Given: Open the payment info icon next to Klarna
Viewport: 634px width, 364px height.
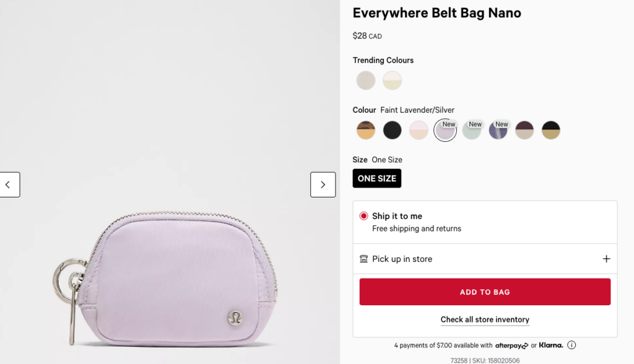Looking at the screenshot, I should [x=571, y=345].
